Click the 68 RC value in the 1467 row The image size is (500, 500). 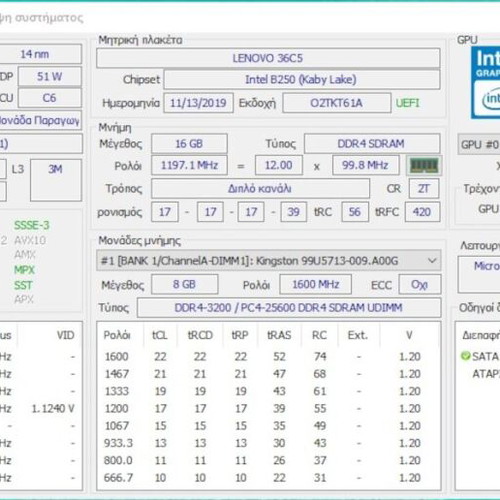320,374
